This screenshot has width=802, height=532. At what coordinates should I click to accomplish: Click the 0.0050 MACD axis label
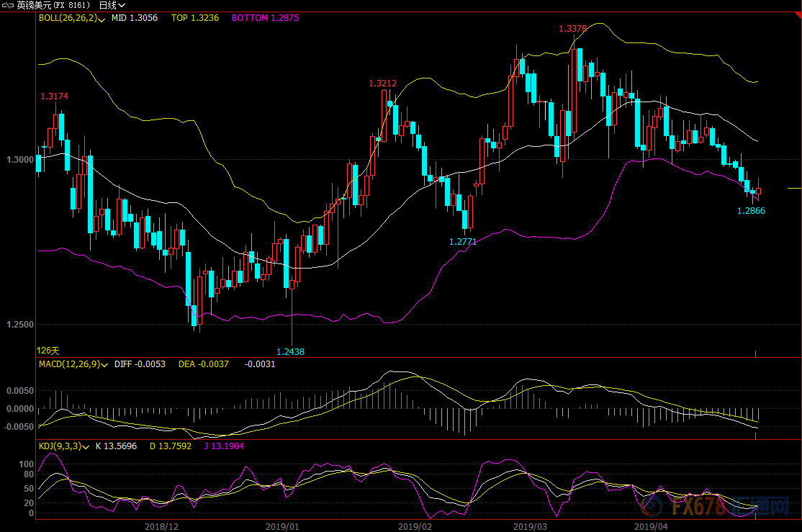(x=20, y=391)
